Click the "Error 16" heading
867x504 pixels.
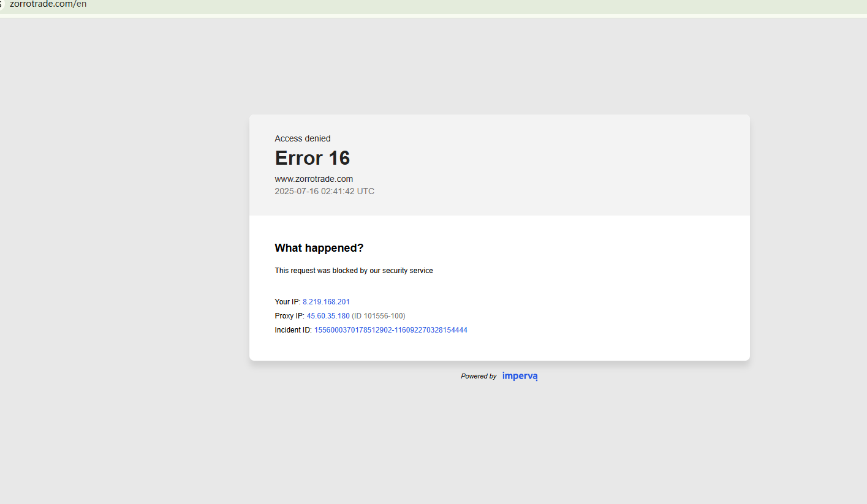[312, 158]
